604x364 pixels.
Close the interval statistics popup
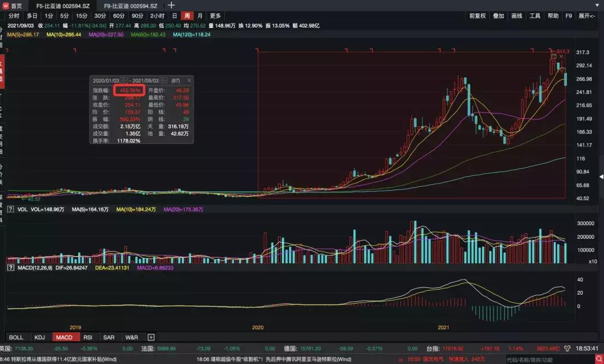pos(189,81)
